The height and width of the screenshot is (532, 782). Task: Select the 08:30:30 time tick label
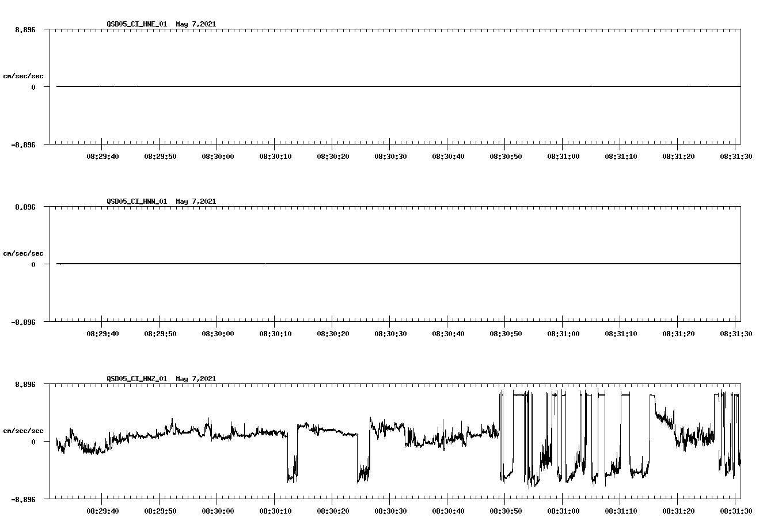click(x=390, y=156)
